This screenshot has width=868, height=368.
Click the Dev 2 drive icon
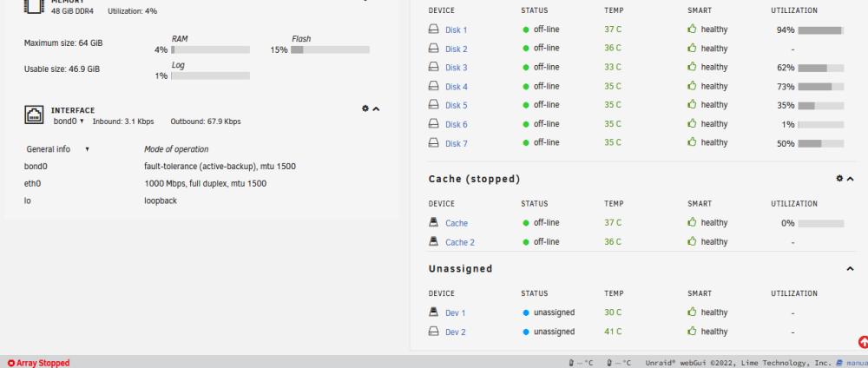click(x=434, y=332)
